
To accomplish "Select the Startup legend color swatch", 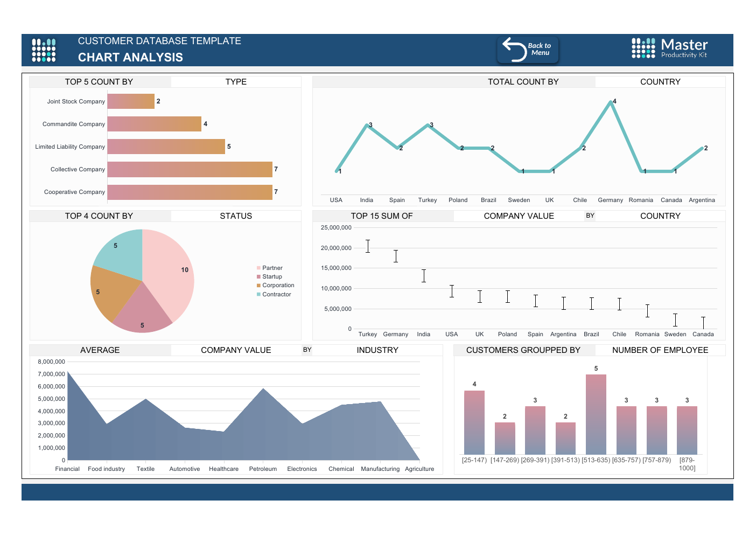I will coord(258,276).
